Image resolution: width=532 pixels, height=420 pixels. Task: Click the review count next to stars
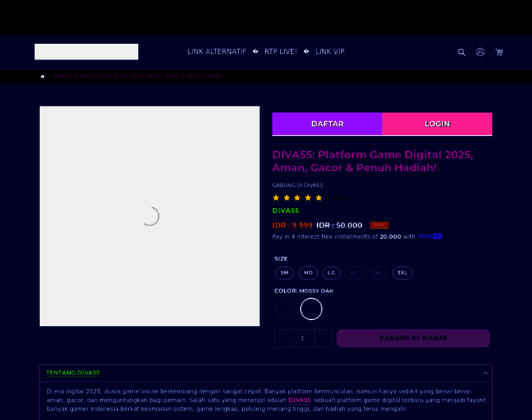pos(337,198)
